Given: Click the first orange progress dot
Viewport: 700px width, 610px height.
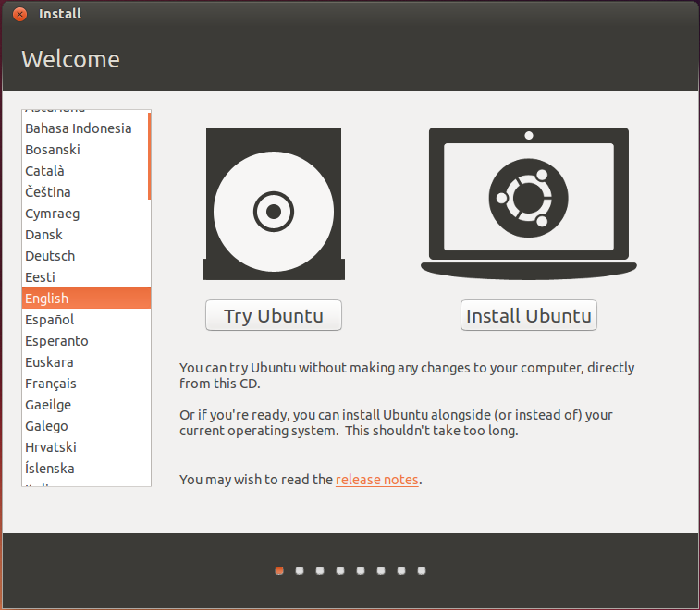Looking at the screenshot, I should coord(279,571).
